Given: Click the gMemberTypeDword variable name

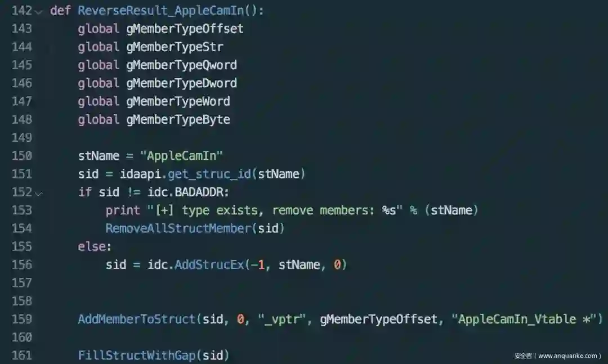Looking at the screenshot, I should click(181, 83).
